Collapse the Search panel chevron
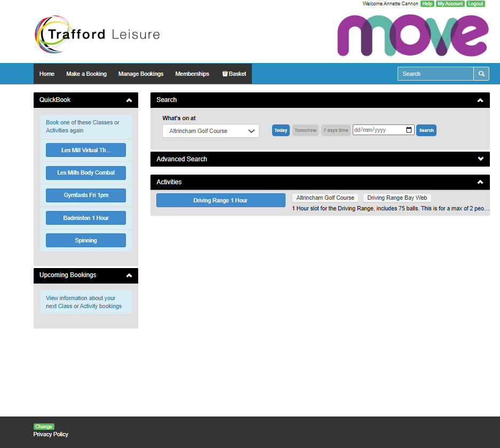The width and height of the screenshot is (500, 448). [x=480, y=100]
